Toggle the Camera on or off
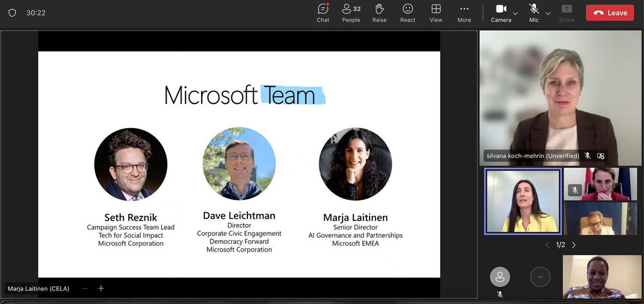The height and width of the screenshot is (304, 644). click(501, 13)
